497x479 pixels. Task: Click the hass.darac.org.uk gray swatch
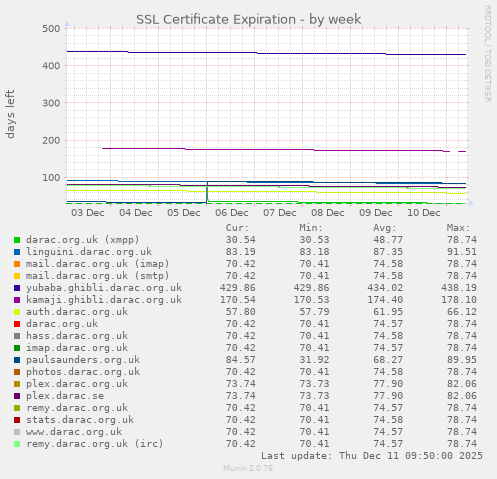click(x=17, y=336)
